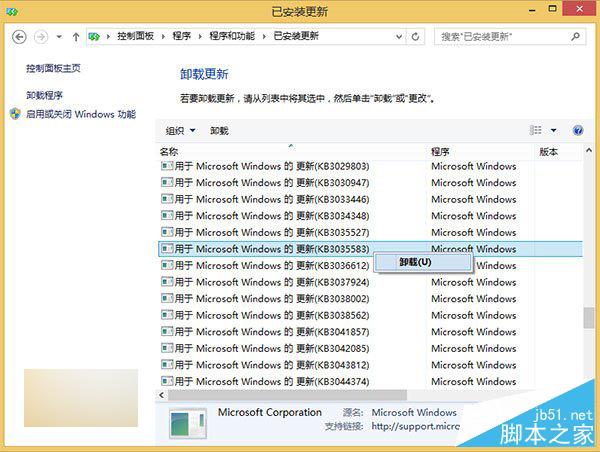Viewport: 600px width, 452px height.
Task: Click the icon of update KB3044374
Action: (167, 381)
